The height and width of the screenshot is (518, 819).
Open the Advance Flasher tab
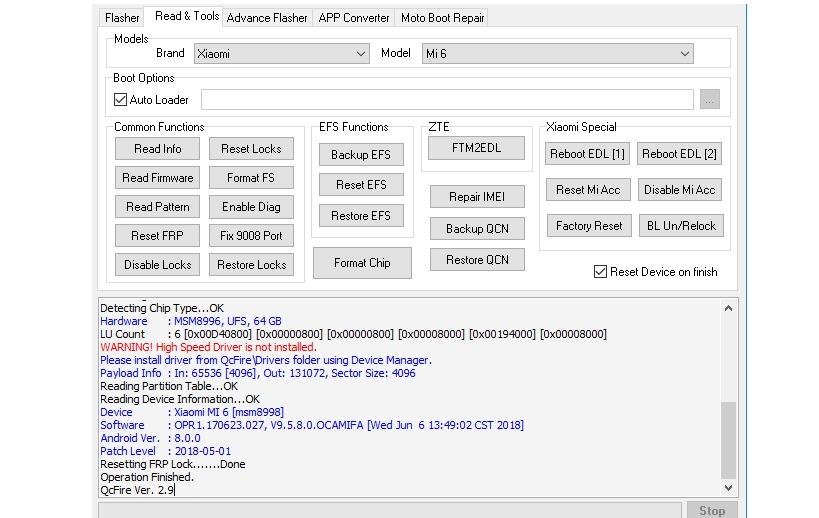point(267,18)
